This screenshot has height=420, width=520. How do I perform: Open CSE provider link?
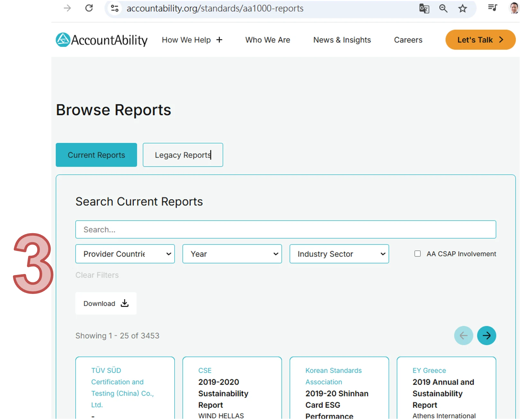pos(205,370)
